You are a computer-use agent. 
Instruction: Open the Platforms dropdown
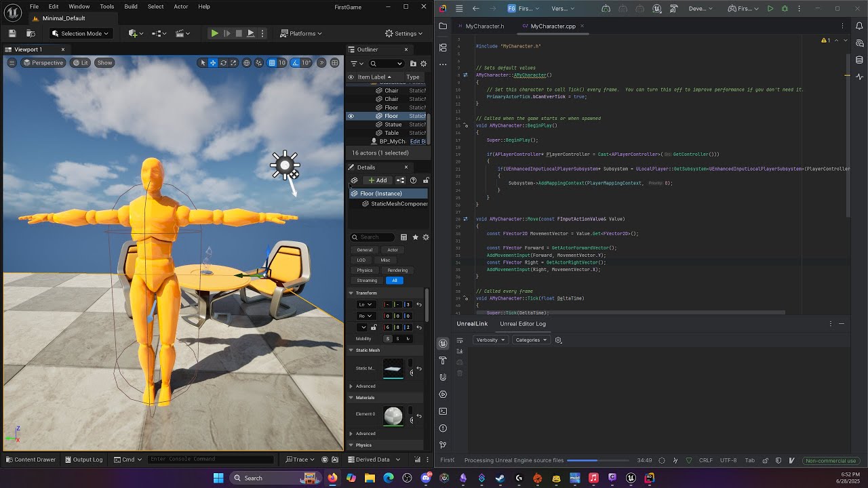click(x=301, y=33)
